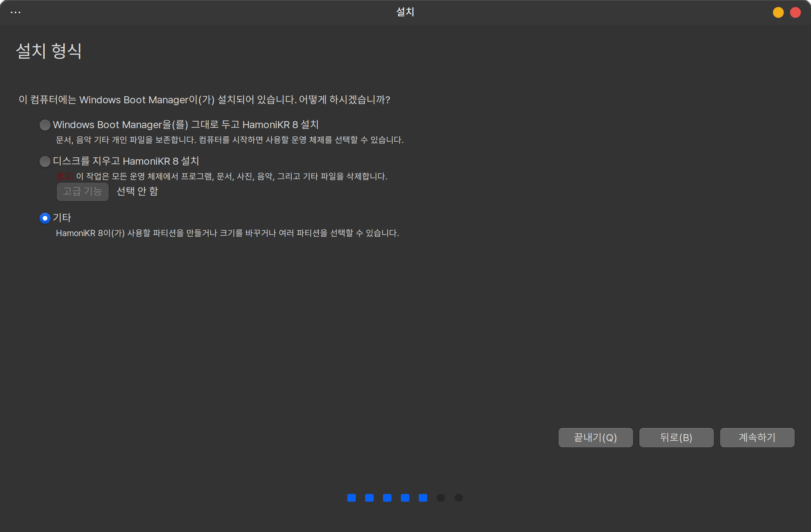This screenshot has width=811, height=532.
Task: Go back with the 뒤로(B) button
Action: coord(676,438)
